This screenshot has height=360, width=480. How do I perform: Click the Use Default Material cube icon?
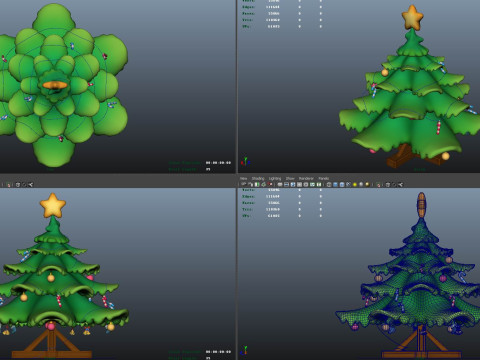pyautogui.click(x=342, y=184)
